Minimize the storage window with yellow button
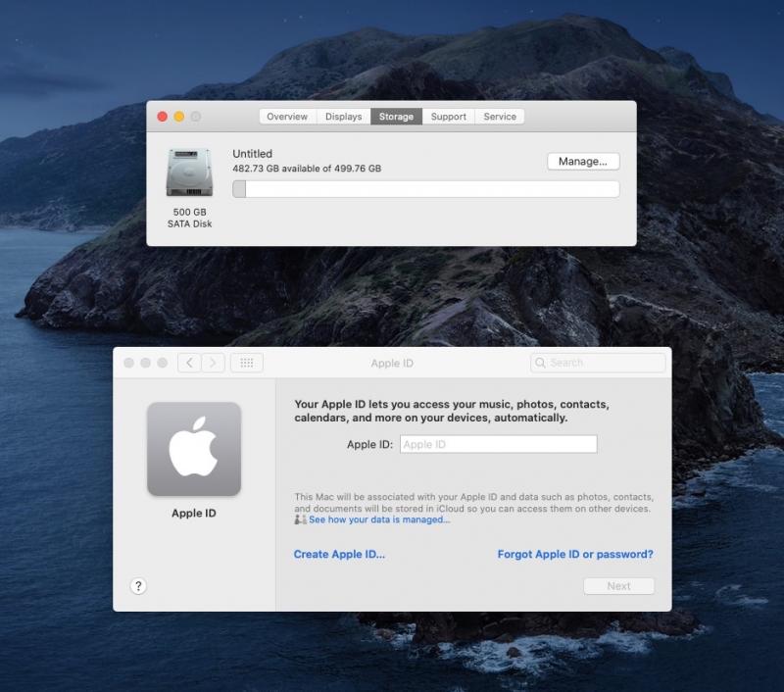The image size is (784, 692). click(179, 117)
